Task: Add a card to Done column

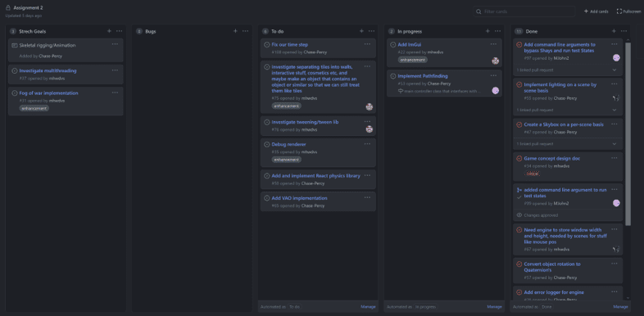Action: (x=614, y=31)
